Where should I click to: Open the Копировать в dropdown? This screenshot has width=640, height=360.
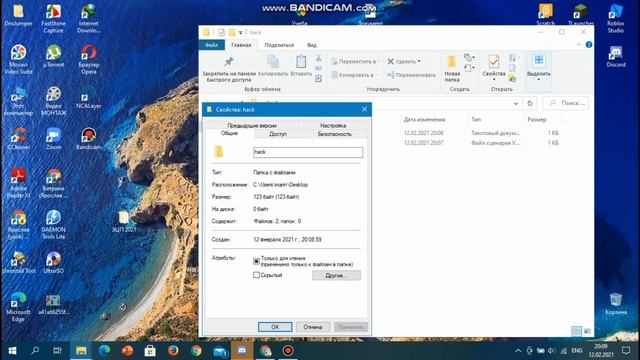[x=354, y=75]
